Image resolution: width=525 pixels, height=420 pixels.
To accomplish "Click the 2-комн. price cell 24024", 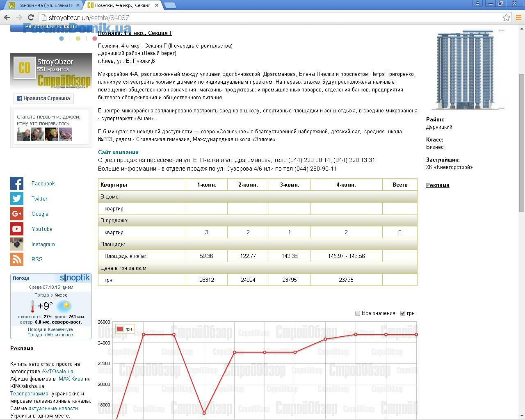I will point(248,280).
